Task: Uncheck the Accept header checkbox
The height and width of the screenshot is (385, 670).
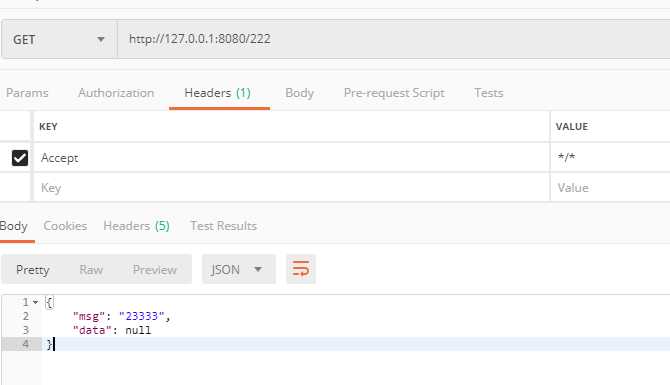Action: (x=20, y=158)
